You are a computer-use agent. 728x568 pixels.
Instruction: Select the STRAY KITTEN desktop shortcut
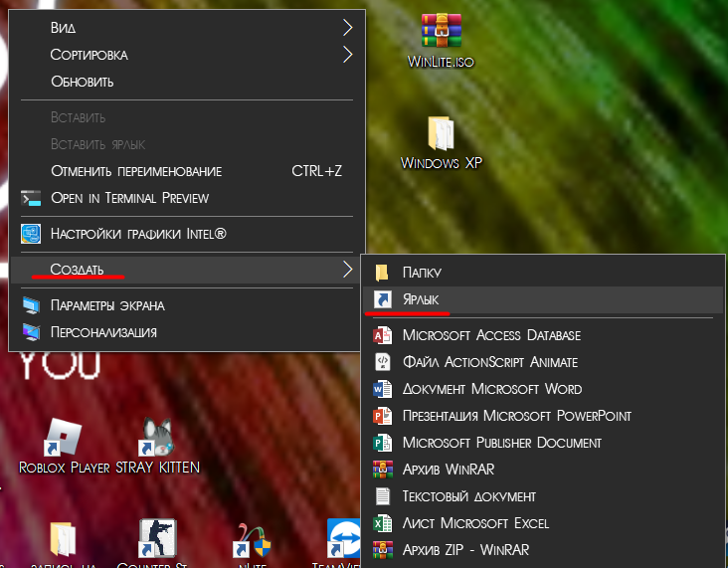156,437
